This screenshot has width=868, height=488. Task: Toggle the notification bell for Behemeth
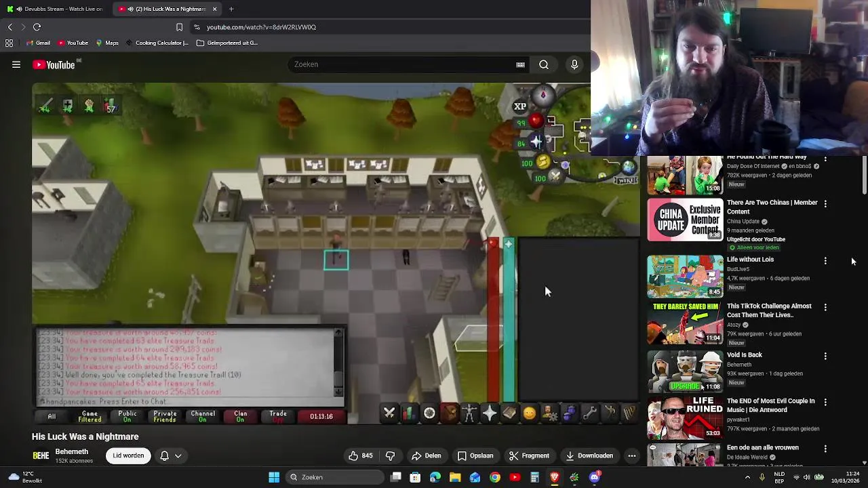click(164, 455)
